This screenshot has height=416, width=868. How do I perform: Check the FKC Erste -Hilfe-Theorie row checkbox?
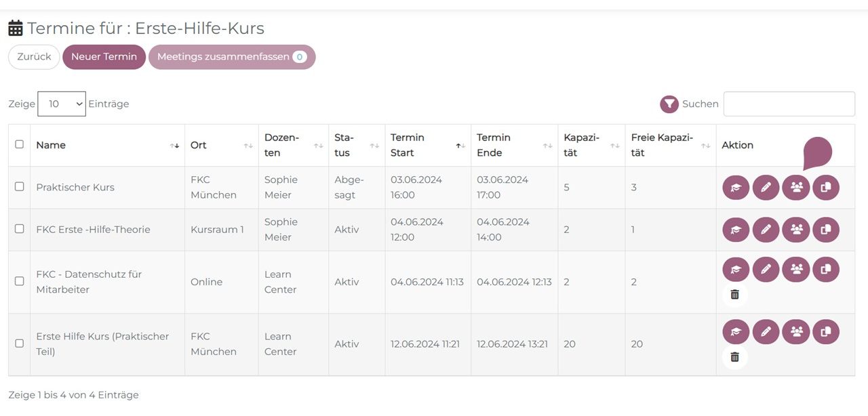tap(19, 228)
